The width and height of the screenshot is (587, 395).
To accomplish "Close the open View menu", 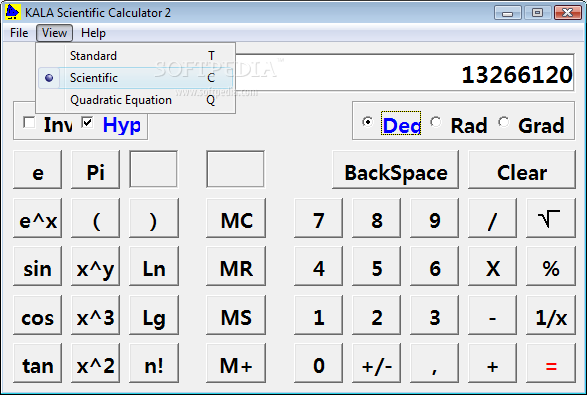I will point(54,33).
